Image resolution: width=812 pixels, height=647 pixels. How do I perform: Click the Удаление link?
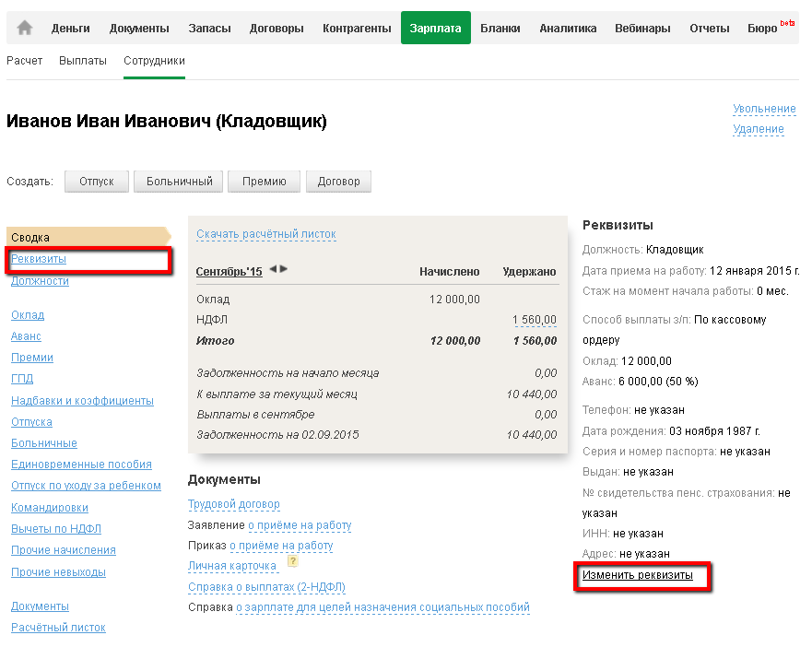point(759,129)
